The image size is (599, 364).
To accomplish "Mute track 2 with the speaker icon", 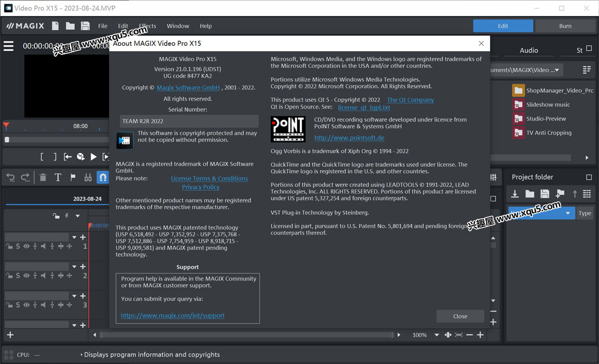I will tap(43, 276).
